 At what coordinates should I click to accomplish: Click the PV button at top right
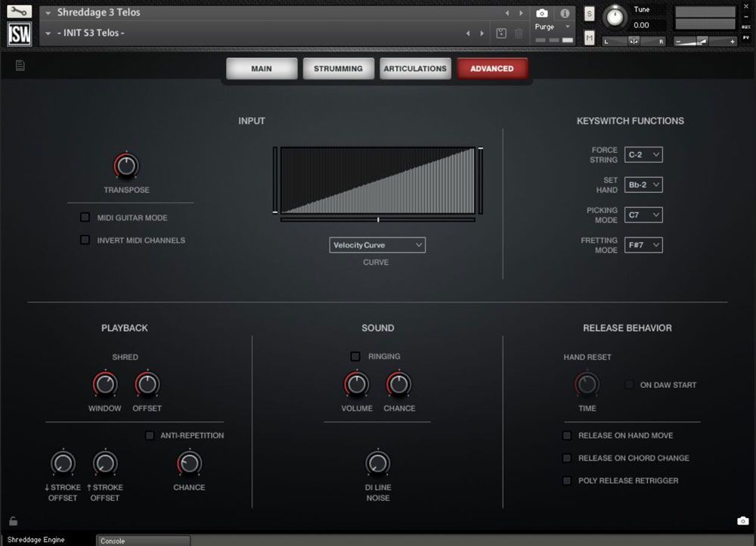coord(746,37)
